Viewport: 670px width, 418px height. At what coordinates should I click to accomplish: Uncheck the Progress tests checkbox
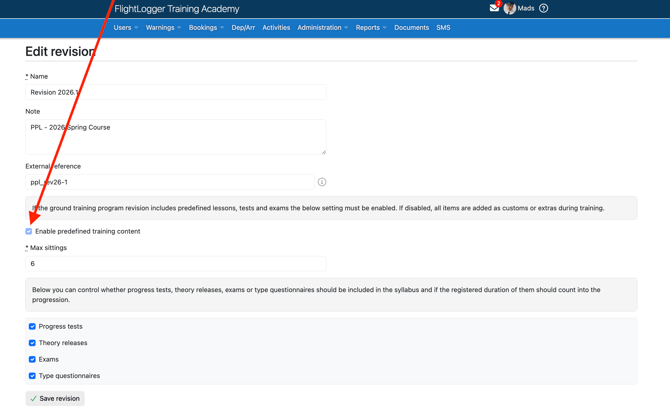click(x=32, y=327)
